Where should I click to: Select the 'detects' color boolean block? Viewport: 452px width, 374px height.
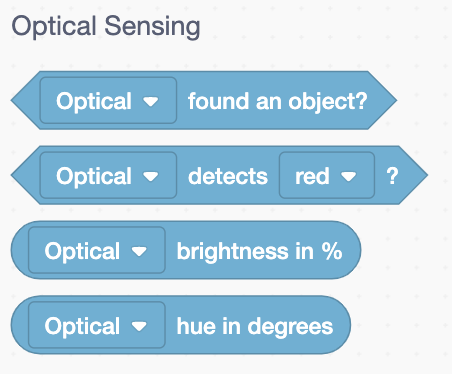pyautogui.click(x=219, y=175)
